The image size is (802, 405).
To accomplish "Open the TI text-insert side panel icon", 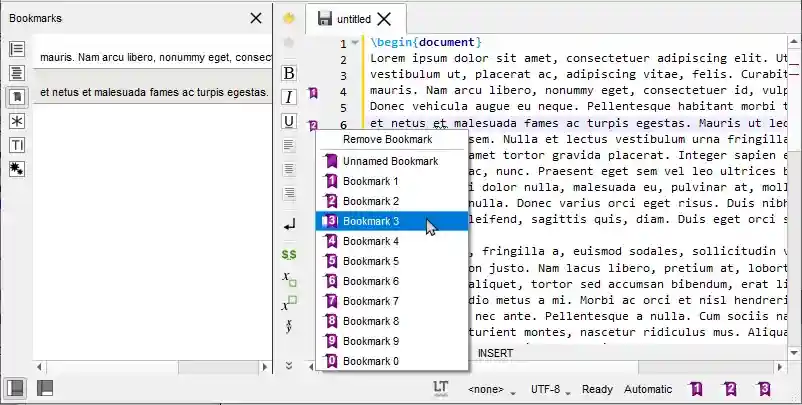I will (17, 145).
